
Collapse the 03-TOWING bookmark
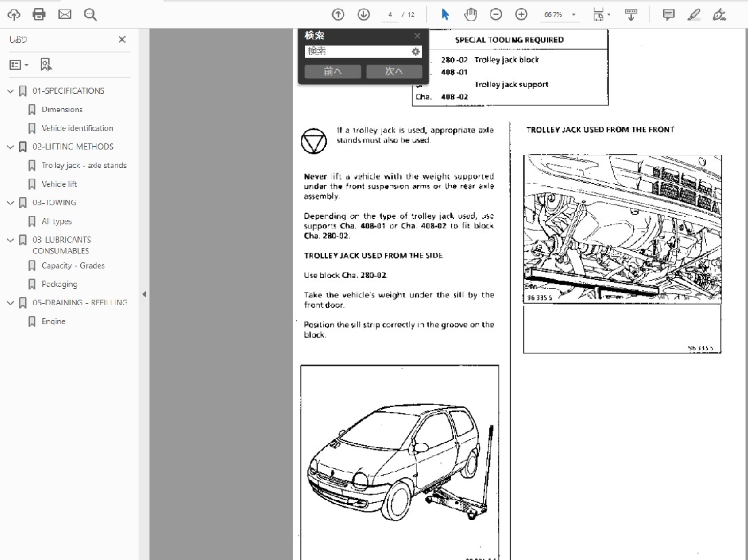[x=10, y=203]
